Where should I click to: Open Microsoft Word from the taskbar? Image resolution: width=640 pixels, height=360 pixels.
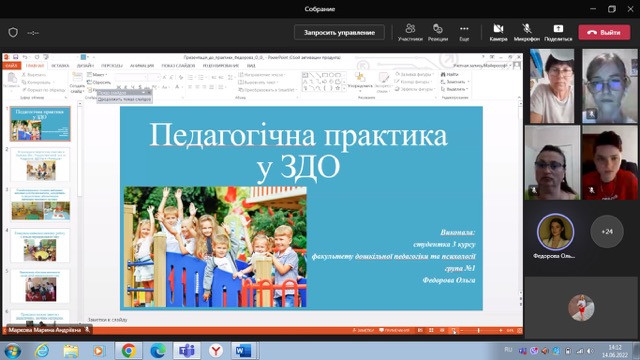(x=243, y=351)
